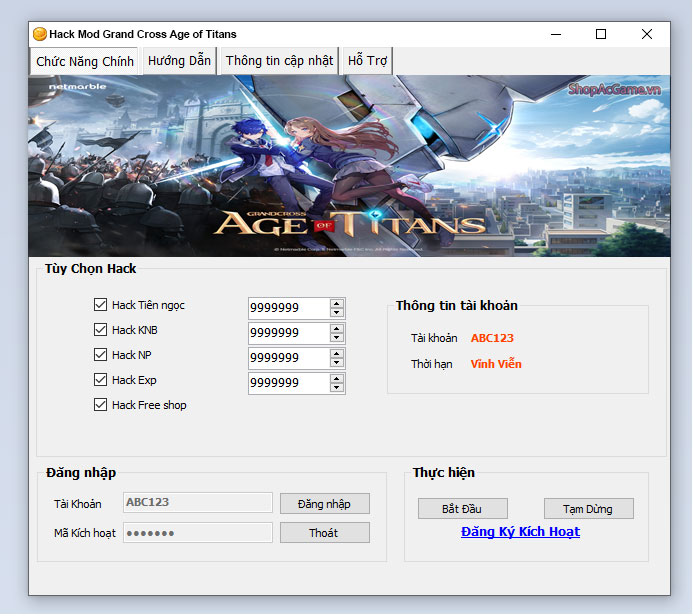This screenshot has height=616, width=693.
Task: Increase the Hack NP value with up arrow
Action: click(337, 354)
